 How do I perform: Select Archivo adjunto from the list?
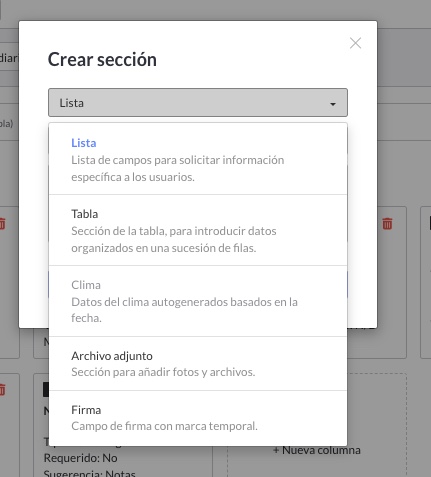(x=198, y=364)
